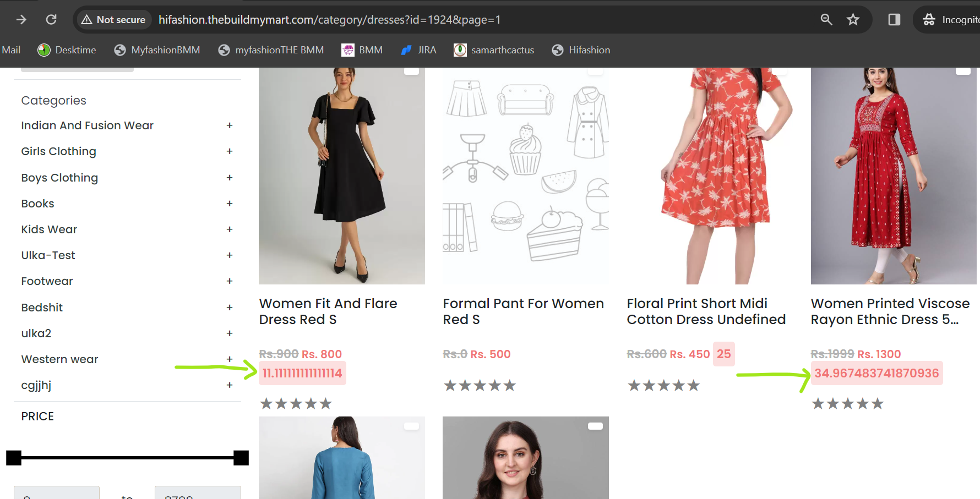Select the Books category name
Image resolution: width=980 pixels, height=499 pixels.
[38, 204]
